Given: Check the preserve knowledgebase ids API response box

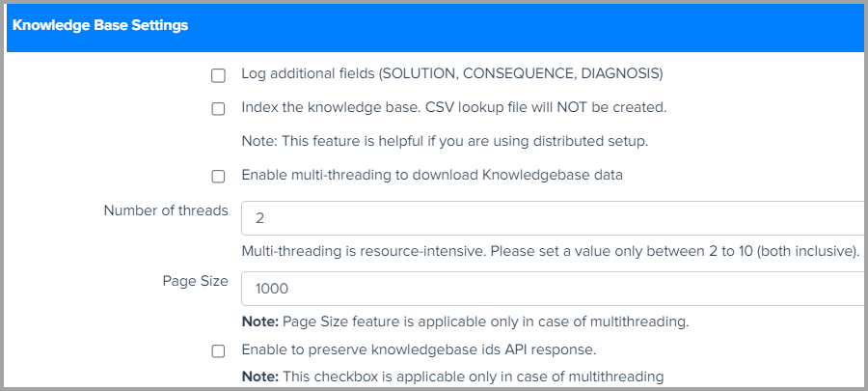Looking at the screenshot, I should click(x=219, y=350).
